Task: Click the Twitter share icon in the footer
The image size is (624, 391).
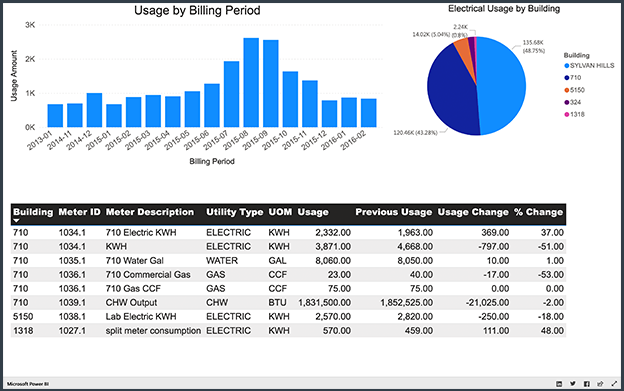Action: (x=573, y=383)
